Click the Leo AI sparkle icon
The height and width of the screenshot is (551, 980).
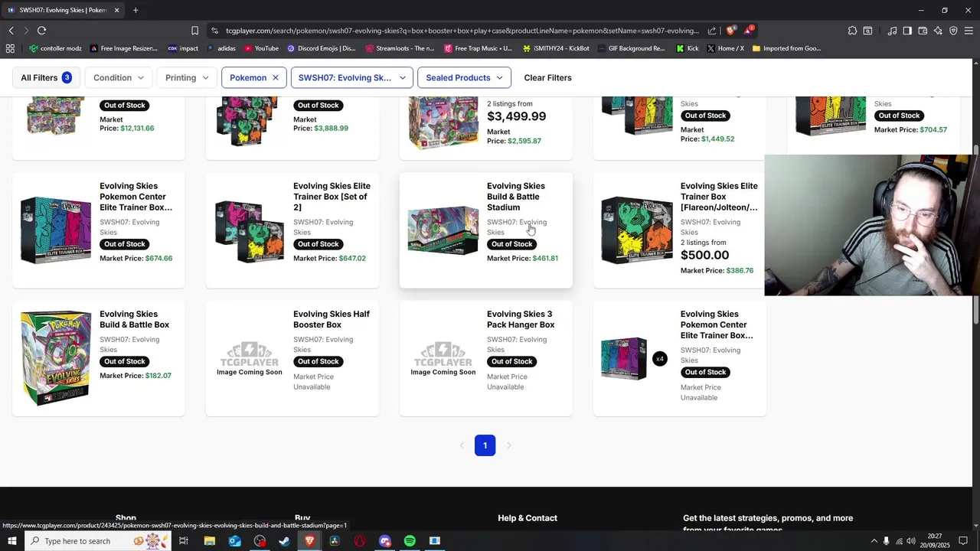pyautogui.click(x=938, y=31)
